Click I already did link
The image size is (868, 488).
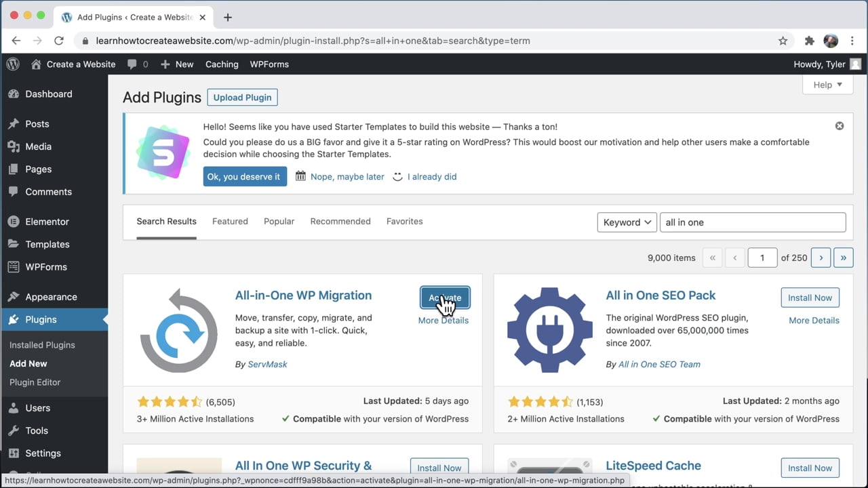(x=432, y=177)
